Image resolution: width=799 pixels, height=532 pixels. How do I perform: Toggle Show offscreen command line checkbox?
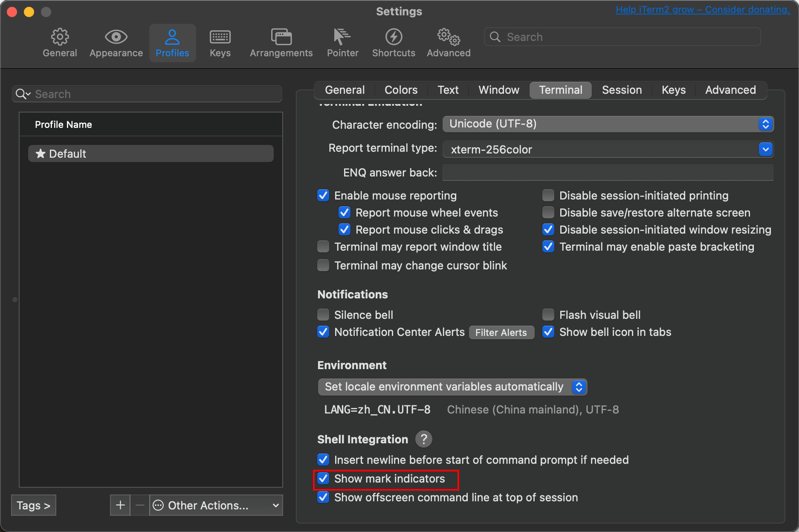coord(323,497)
